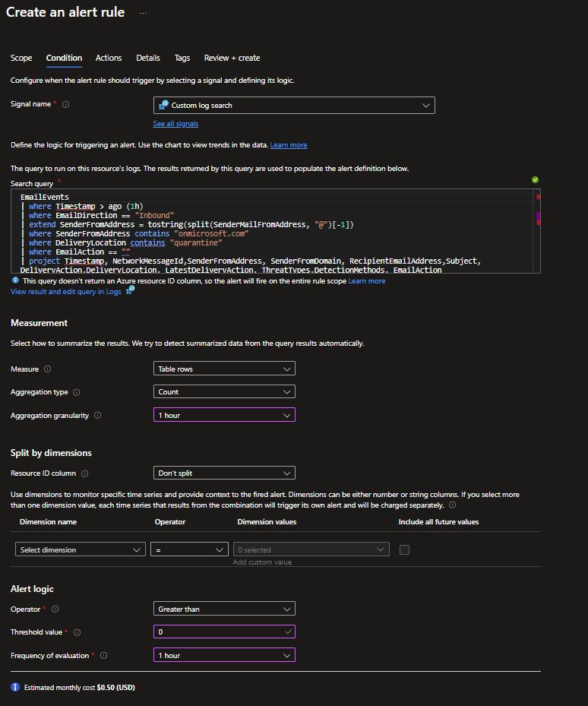
Task: Go to the Review + create tab
Action: coord(232,58)
